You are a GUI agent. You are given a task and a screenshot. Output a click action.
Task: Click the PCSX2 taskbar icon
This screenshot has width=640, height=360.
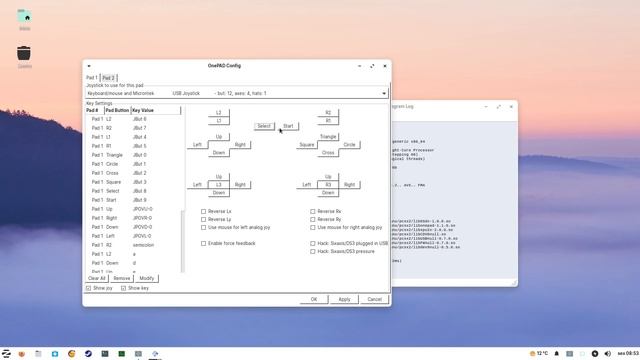point(155,353)
